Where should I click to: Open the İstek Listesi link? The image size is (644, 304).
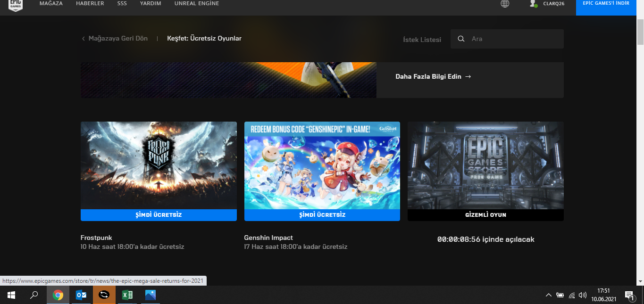(x=422, y=40)
